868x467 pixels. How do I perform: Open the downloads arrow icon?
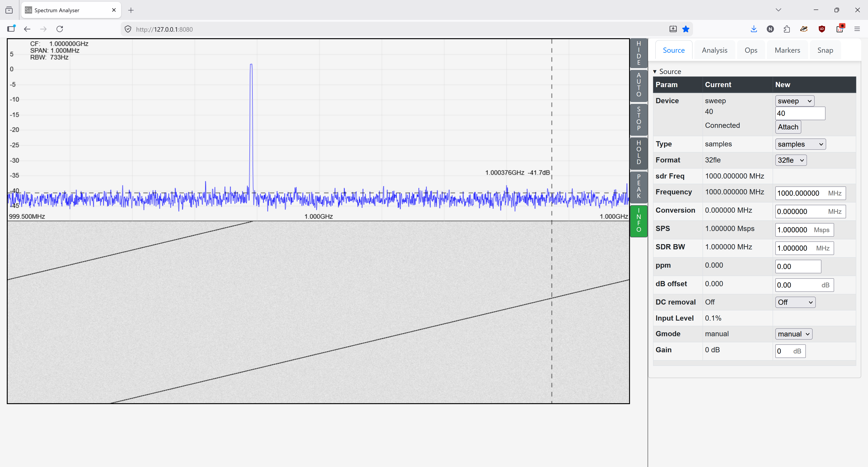(x=754, y=29)
